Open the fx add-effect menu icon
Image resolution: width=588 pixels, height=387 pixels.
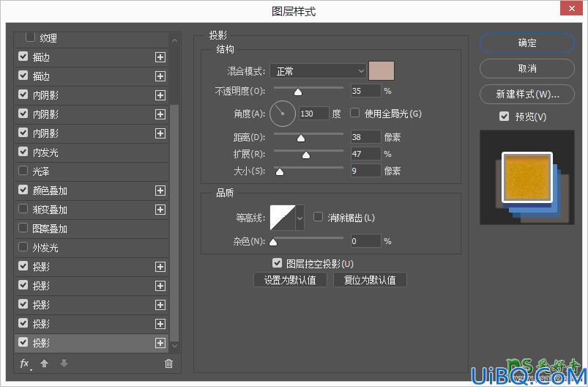[25, 364]
